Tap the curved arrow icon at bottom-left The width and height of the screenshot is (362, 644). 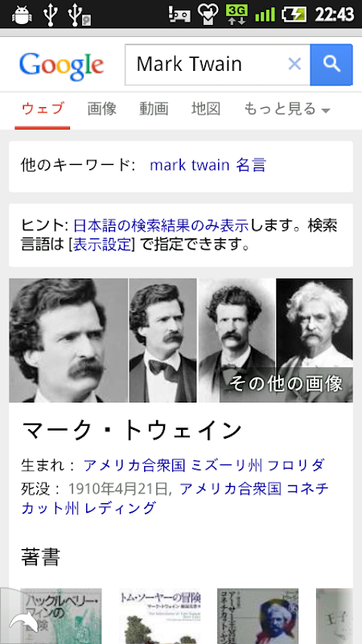(23, 622)
